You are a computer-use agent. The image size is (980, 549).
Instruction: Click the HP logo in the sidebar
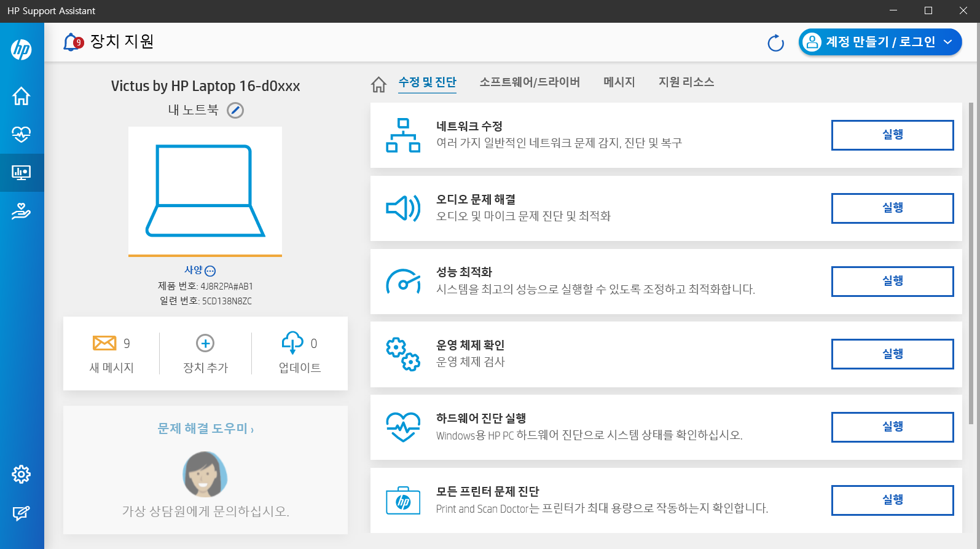pos(22,49)
